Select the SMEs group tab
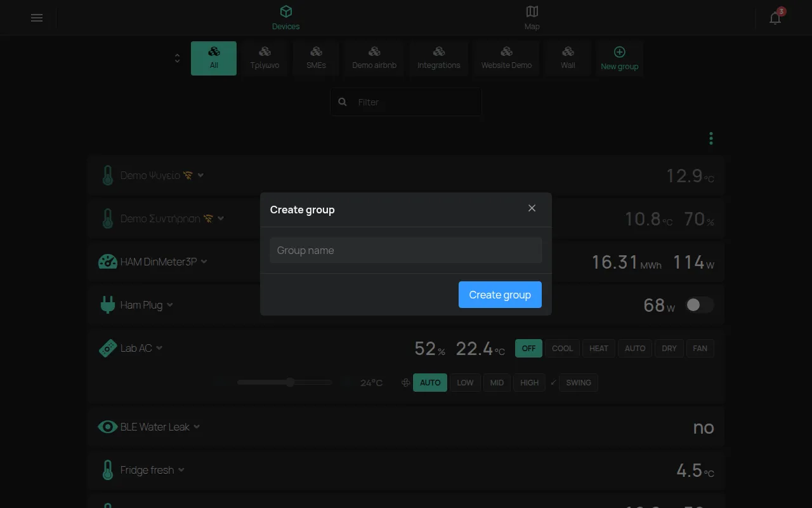The width and height of the screenshot is (812, 508). point(316,58)
